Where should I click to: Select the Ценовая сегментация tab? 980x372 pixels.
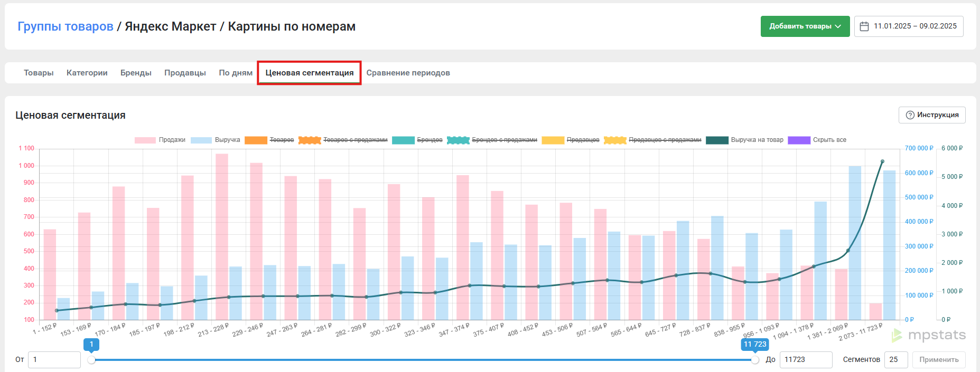pyautogui.click(x=310, y=73)
